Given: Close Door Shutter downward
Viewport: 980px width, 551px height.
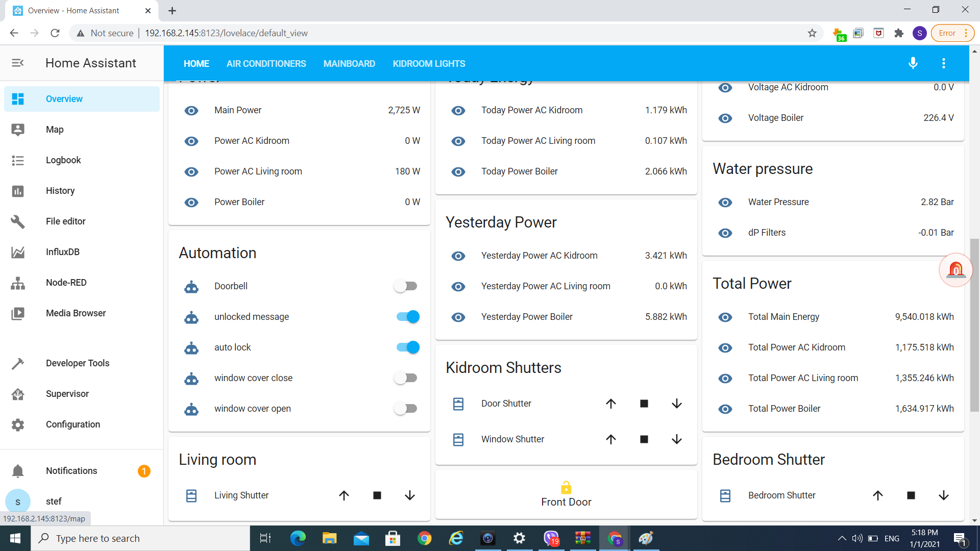Looking at the screenshot, I should click(x=677, y=404).
